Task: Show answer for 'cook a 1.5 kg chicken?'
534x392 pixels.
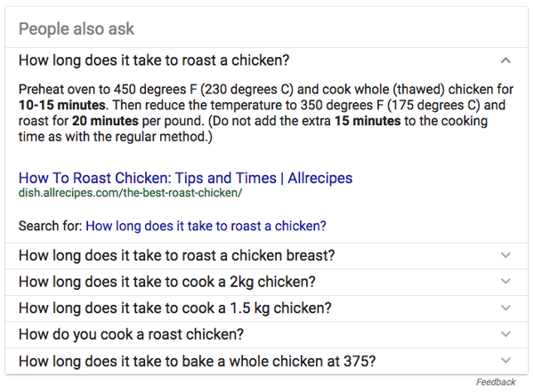Action: [174, 308]
